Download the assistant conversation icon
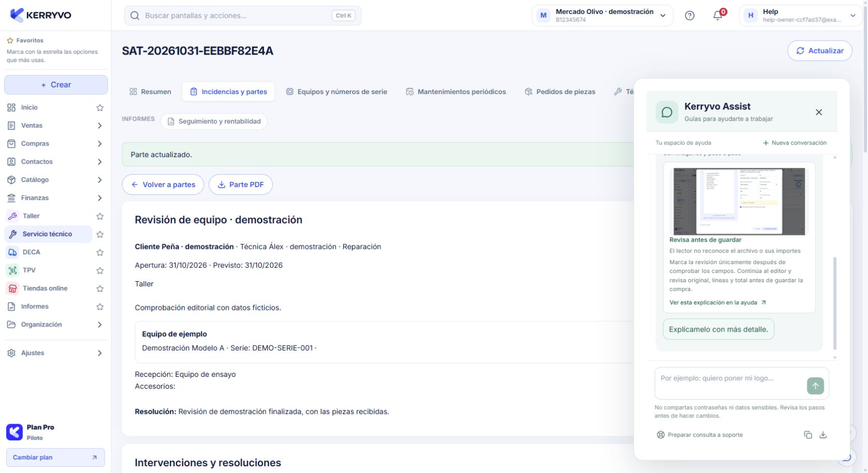 click(823, 435)
